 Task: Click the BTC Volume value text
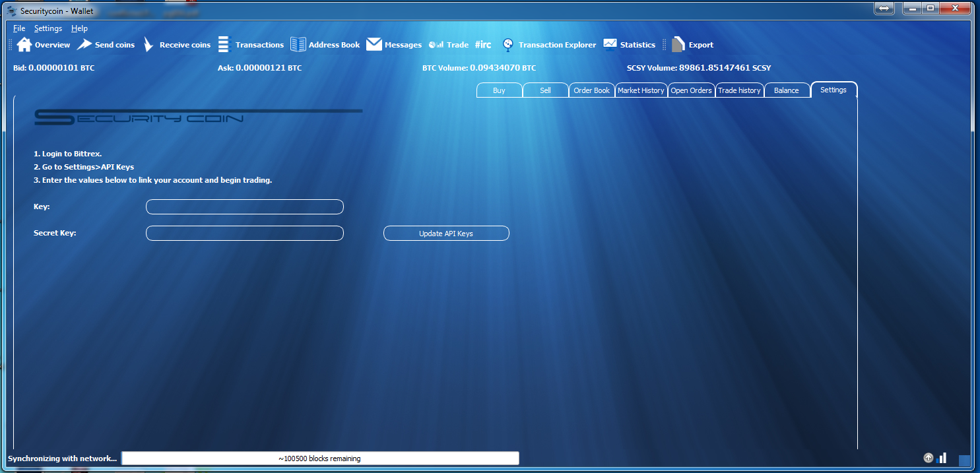pyautogui.click(x=503, y=67)
